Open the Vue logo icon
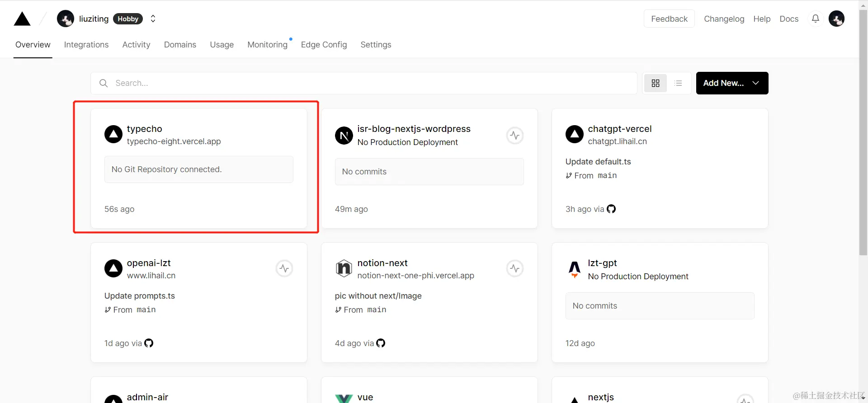This screenshot has width=868, height=403. (x=344, y=398)
